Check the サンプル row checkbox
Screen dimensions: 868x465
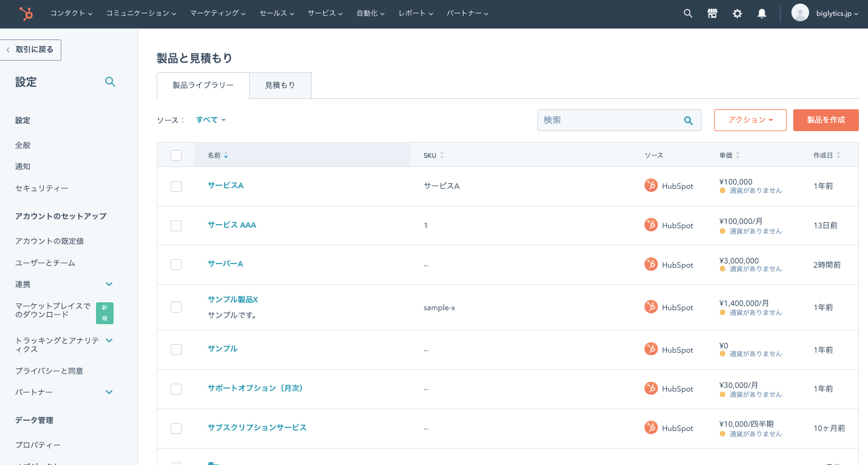[176, 350]
